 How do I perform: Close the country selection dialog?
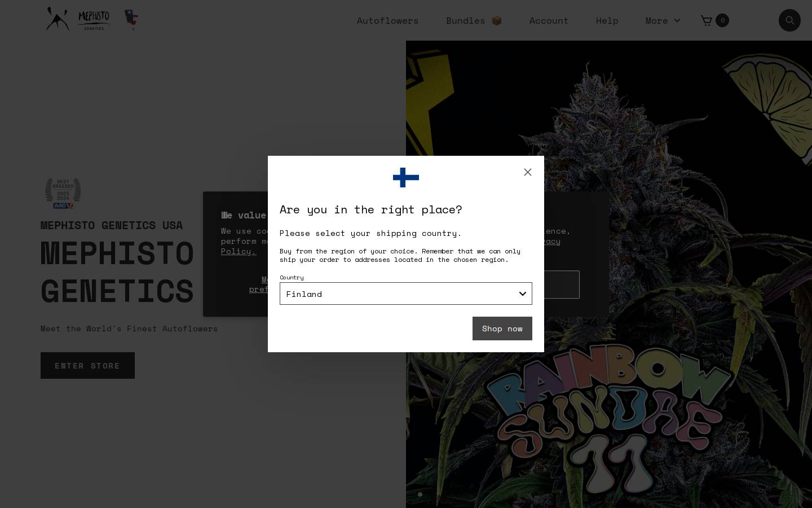point(528,172)
